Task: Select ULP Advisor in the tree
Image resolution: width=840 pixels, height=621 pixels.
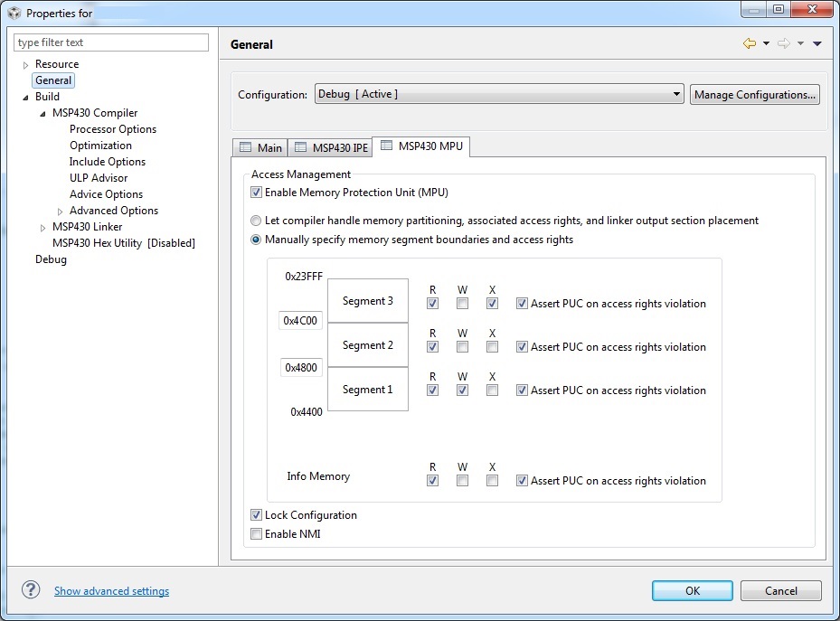Action: point(99,178)
